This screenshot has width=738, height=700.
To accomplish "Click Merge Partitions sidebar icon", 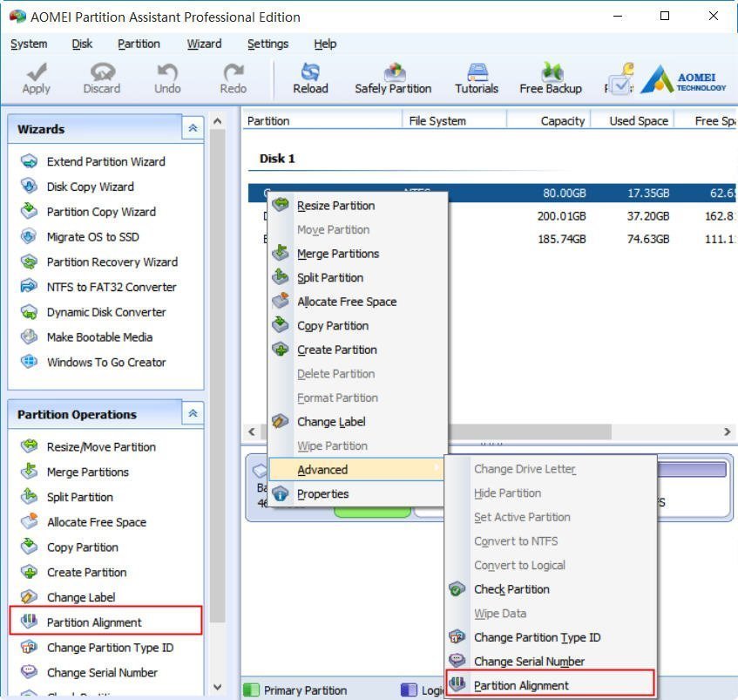I will (29, 472).
